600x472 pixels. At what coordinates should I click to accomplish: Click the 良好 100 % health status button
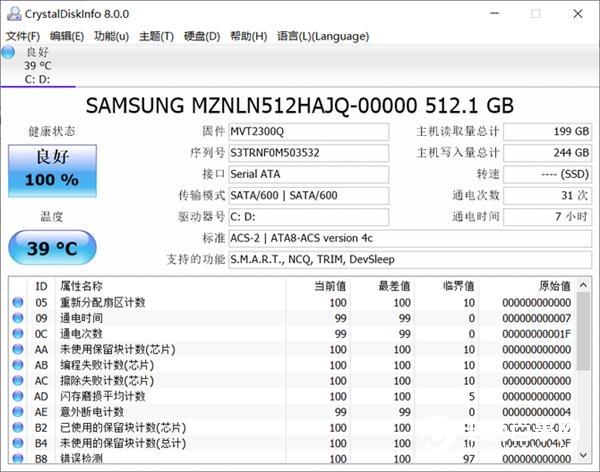[52, 171]
